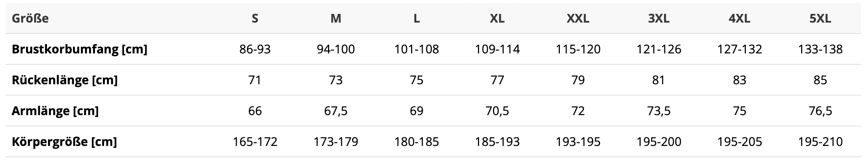The width and height of the screenshot is (868, 164).
Task: Click the 5XL size column header
Action: click(820, 18)
